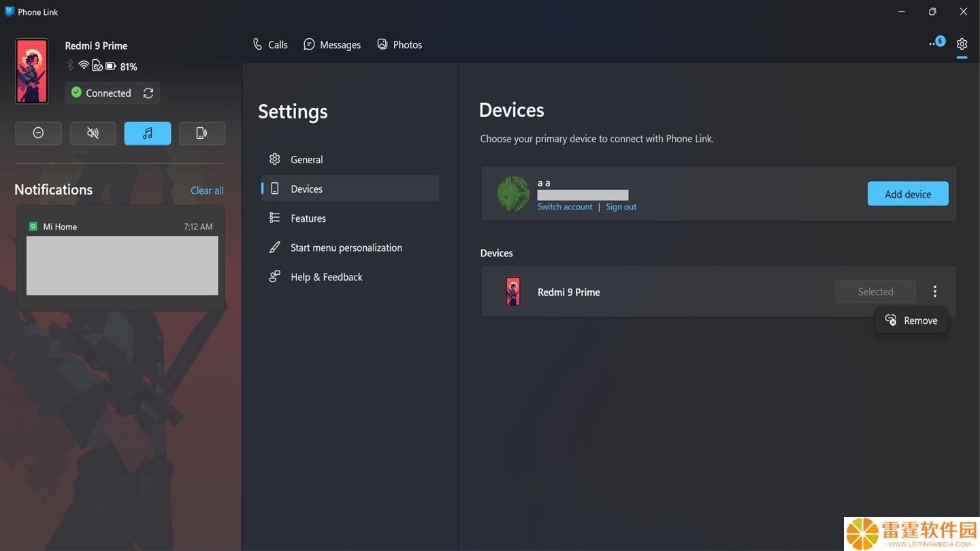The image size is (980, 551).
Task: Toggle Do Not Disturb on phone
Action: 39,133
